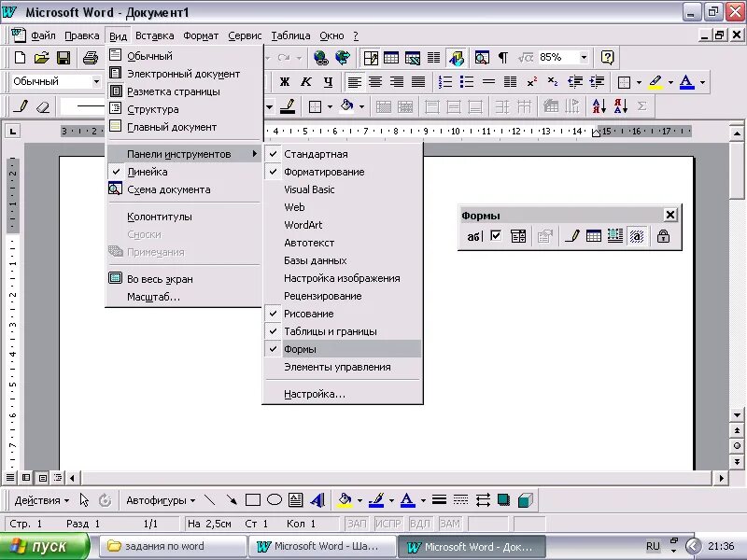The width and height of the screenshot is (747, 560).
Task: Open font color dropdown arrow
Action: pos(703,82)
